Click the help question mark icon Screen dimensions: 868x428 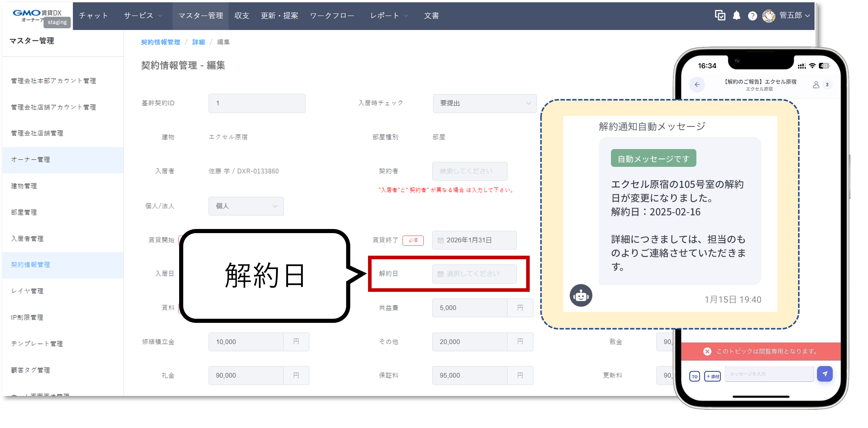point(752,15)
